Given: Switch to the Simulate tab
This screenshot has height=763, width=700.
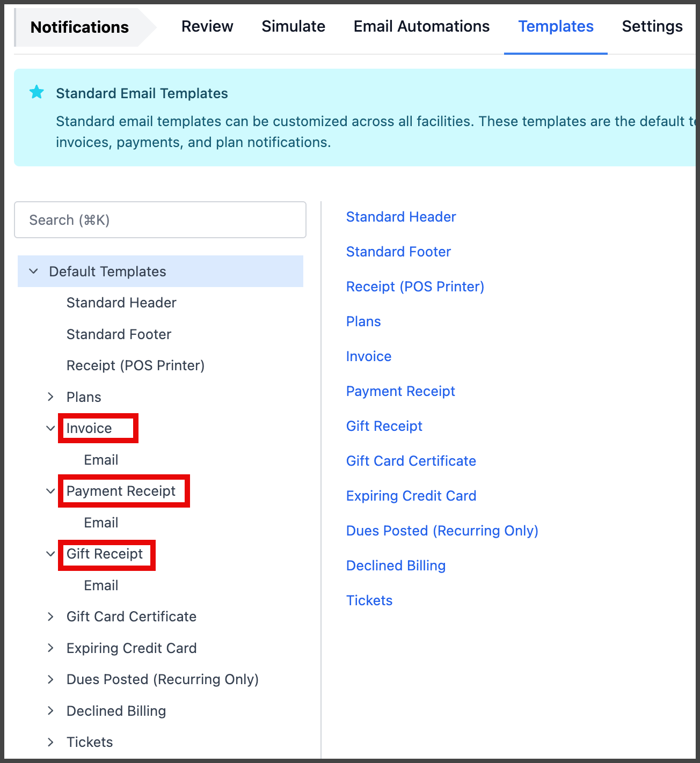Looking at the screenshot, I should click(293, 26).
